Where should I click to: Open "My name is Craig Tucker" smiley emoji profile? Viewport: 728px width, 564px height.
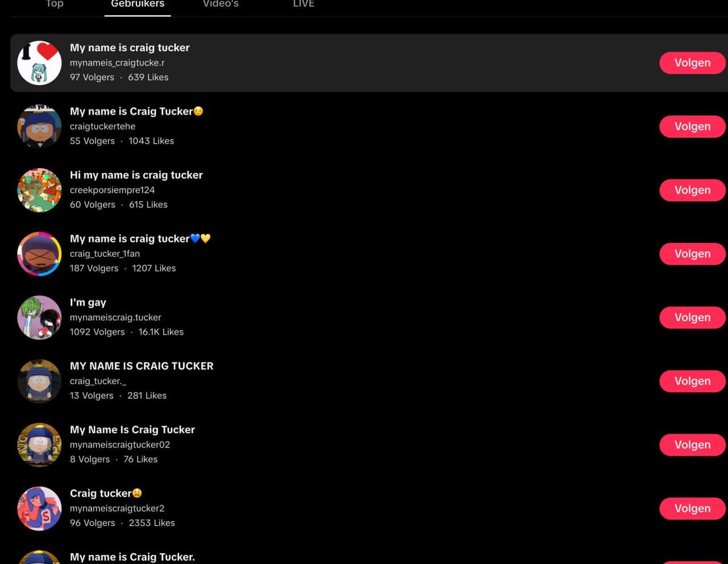tap(136, 112)
